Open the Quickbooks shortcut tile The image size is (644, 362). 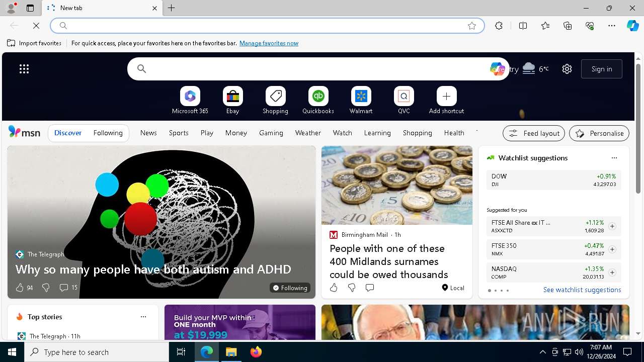coord(318,100)
